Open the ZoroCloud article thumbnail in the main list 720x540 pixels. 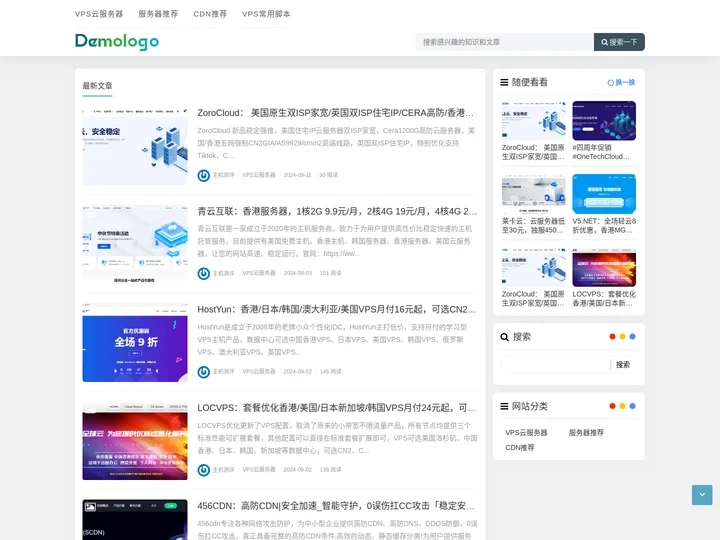[135, 146]
